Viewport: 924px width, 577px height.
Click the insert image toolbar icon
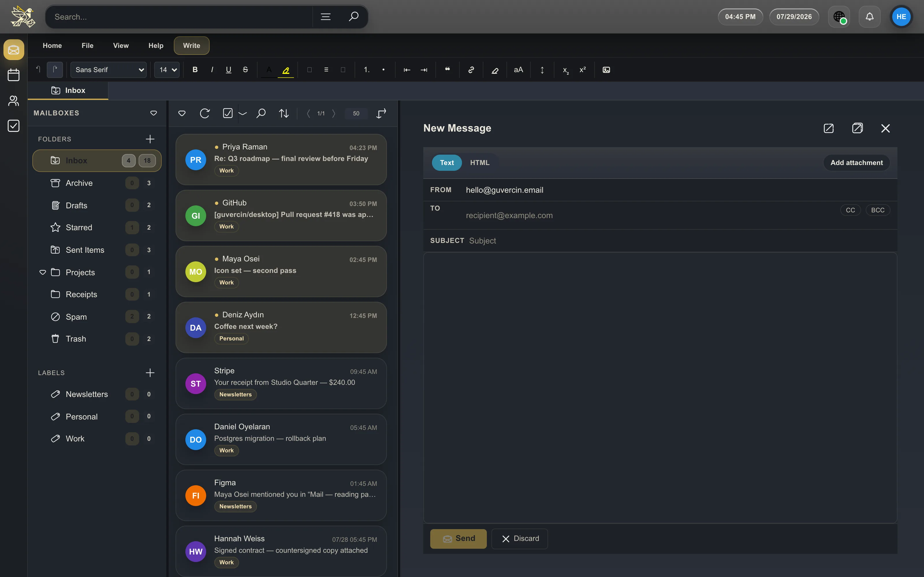(606, 70)
